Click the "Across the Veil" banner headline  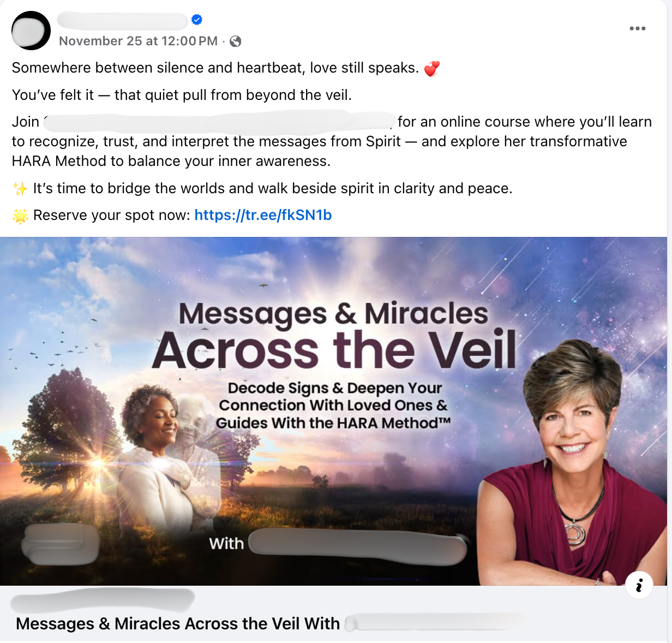point(334,349)
